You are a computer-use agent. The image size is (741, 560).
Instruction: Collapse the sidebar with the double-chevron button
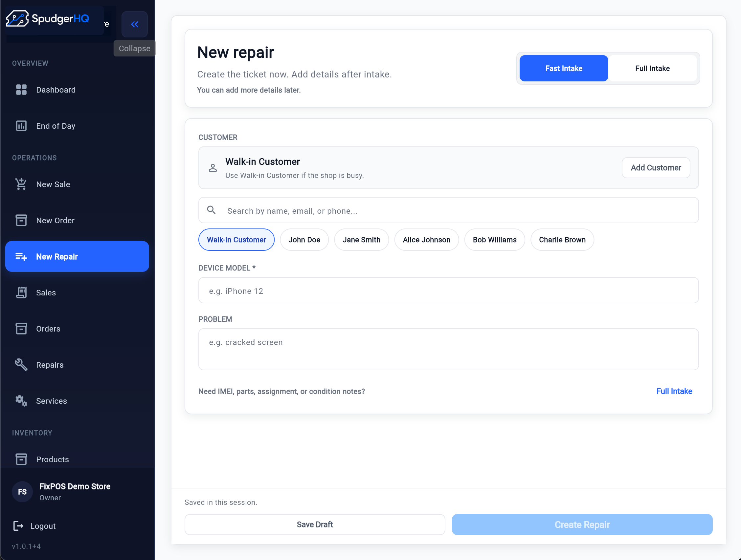coord(134,24)
